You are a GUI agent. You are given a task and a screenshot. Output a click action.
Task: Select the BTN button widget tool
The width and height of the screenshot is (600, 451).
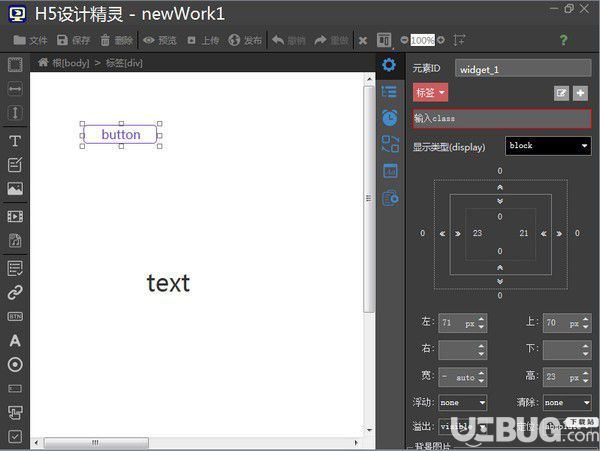point(15,316)
